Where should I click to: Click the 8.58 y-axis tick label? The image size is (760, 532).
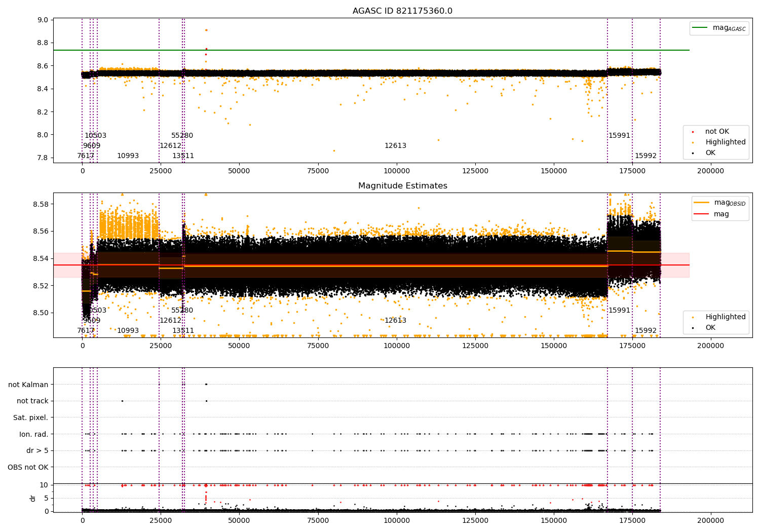pos(41,204)
